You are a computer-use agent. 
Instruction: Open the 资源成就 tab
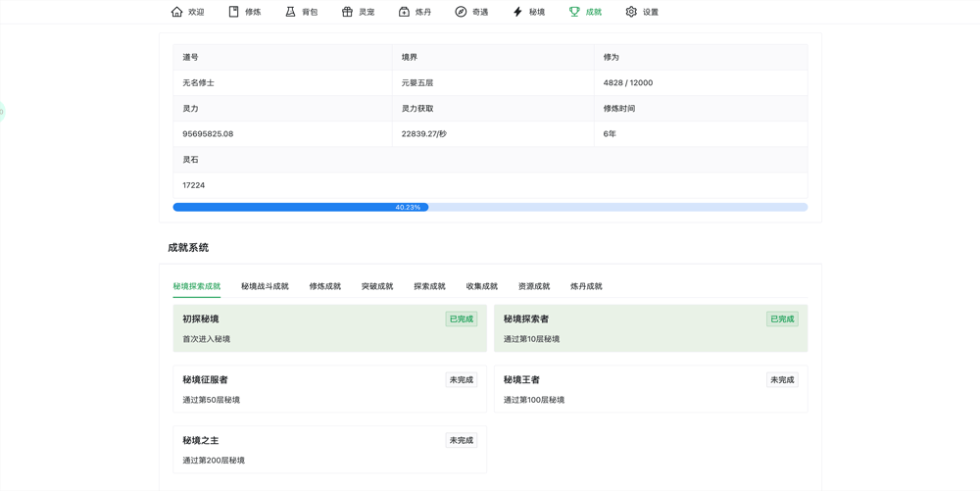[x=534, y=286]
